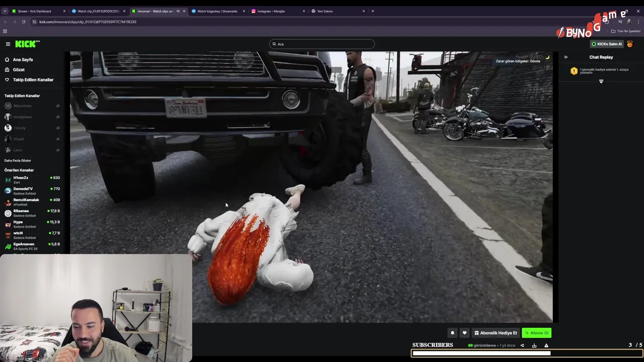This screenshot has width=644, height=362.
Task: Close the limonvari clips tab
Action: [x=184, y=11]
